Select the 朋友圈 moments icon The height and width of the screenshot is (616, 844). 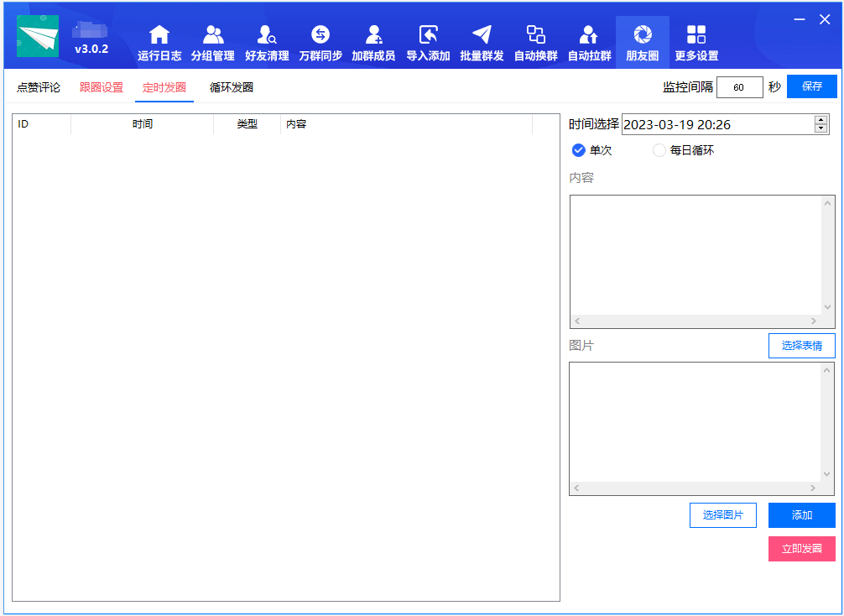coord(642,34)
